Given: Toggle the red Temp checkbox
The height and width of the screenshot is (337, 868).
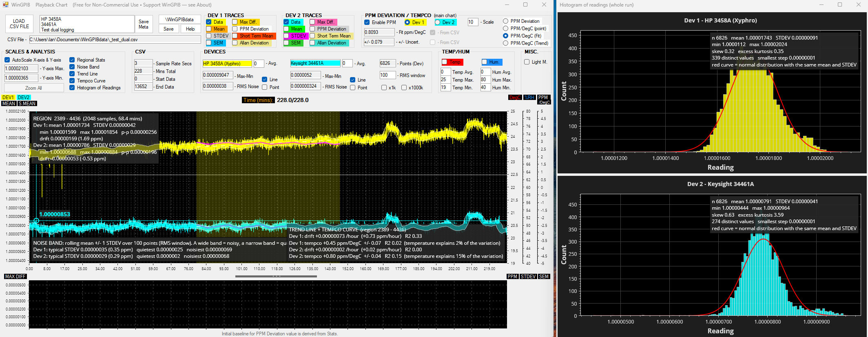Looking at the screenshot, I should [x=445, y=62].
